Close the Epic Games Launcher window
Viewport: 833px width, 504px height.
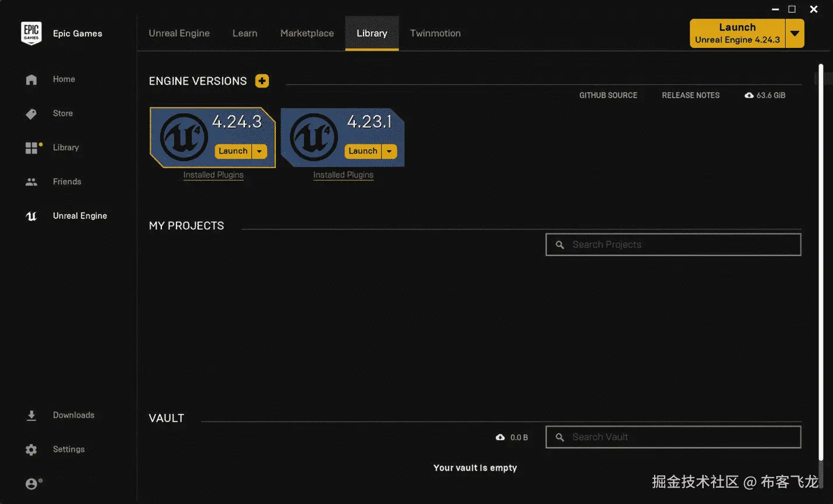tap(814, 9)
